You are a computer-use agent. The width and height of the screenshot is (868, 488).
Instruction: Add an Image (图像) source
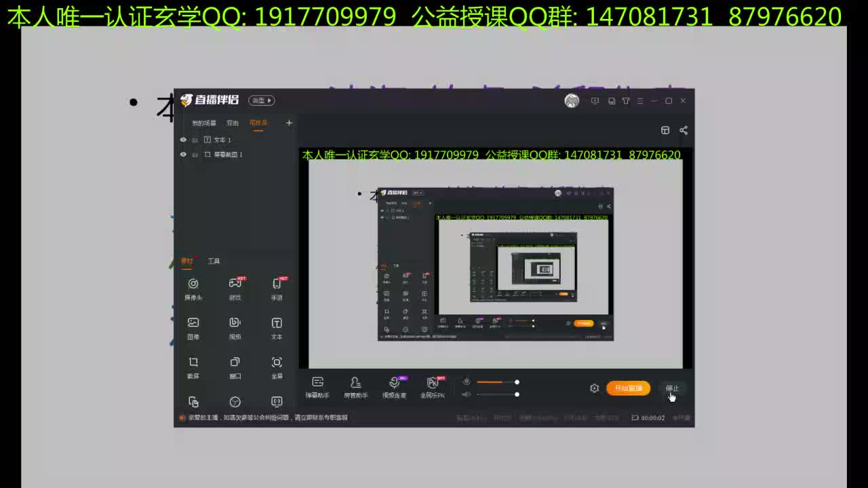[193, 328]
